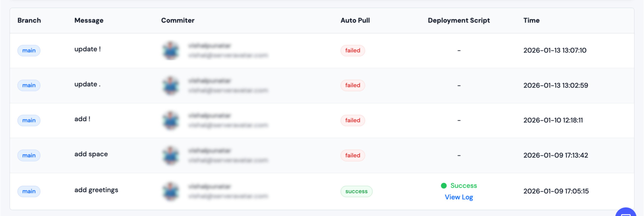Click the committer avatar on the update . row
Image resolution: width=644 pixels, height=216 pixels.
[x=170, y=85]
